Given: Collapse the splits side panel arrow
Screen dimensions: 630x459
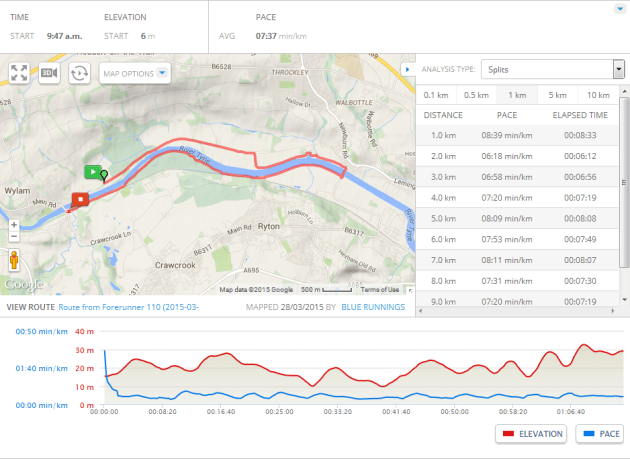Looking at the screenshot, I should 406,69.
